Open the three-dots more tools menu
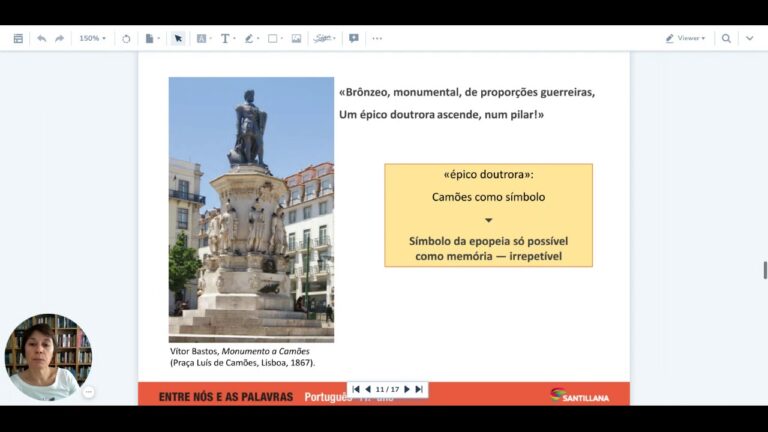 pos(377,38)
